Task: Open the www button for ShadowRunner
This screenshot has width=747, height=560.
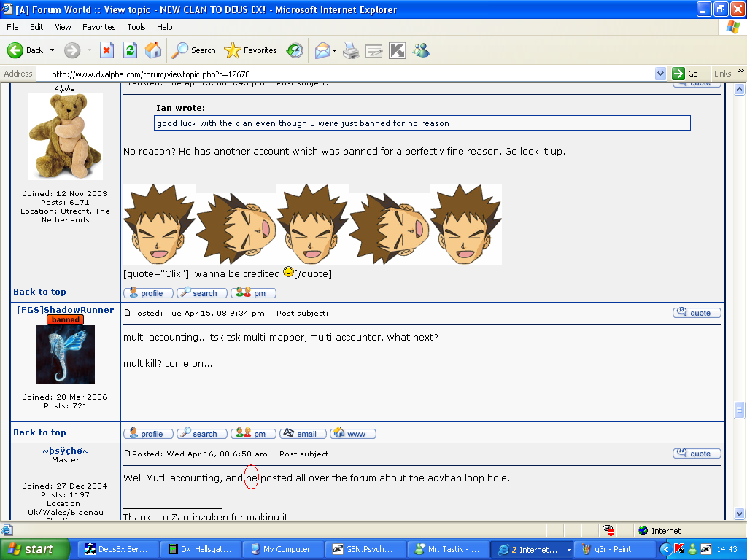Action: 352,434
